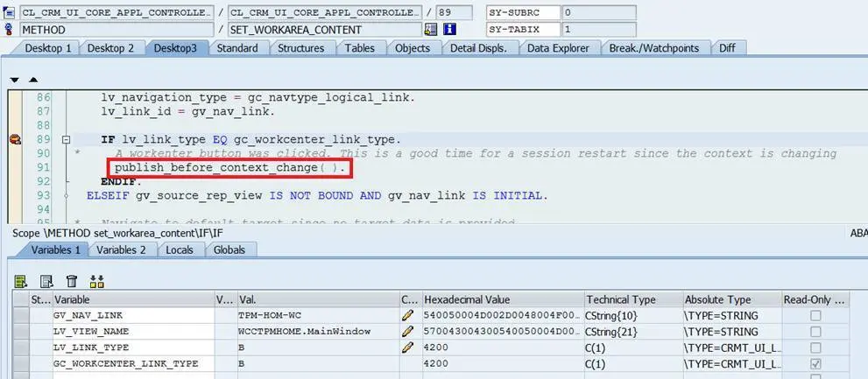
Task: Select the Variables 1 tab
Action: pos(55,250)
